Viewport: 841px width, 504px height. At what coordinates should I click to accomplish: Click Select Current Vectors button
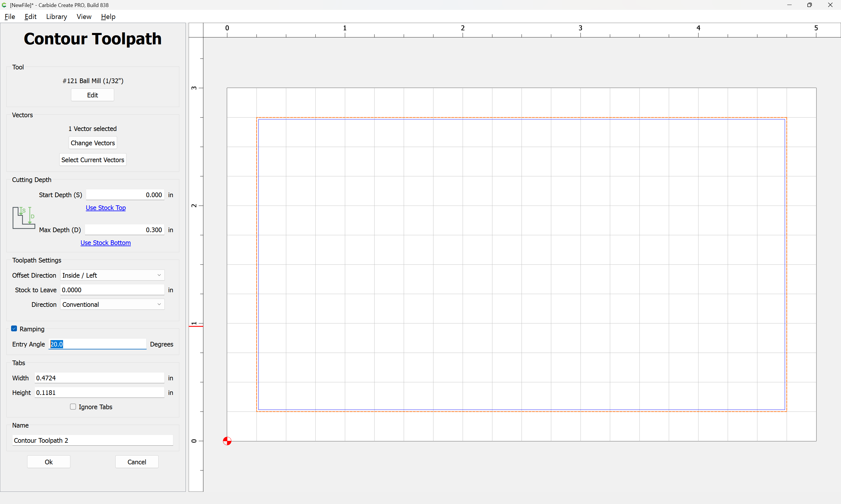pyautogui.click(x=93, y=160)
